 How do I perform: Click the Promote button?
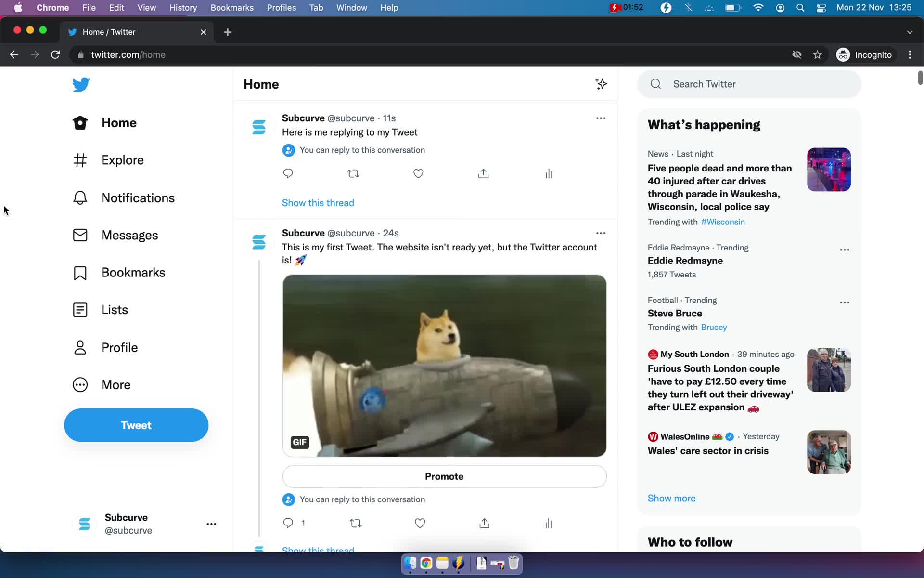pyautogui.click(x=444, y=476)
